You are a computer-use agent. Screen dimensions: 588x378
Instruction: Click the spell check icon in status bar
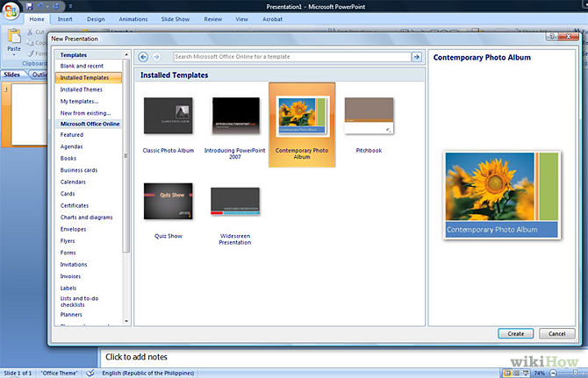[x=90, y=373]
